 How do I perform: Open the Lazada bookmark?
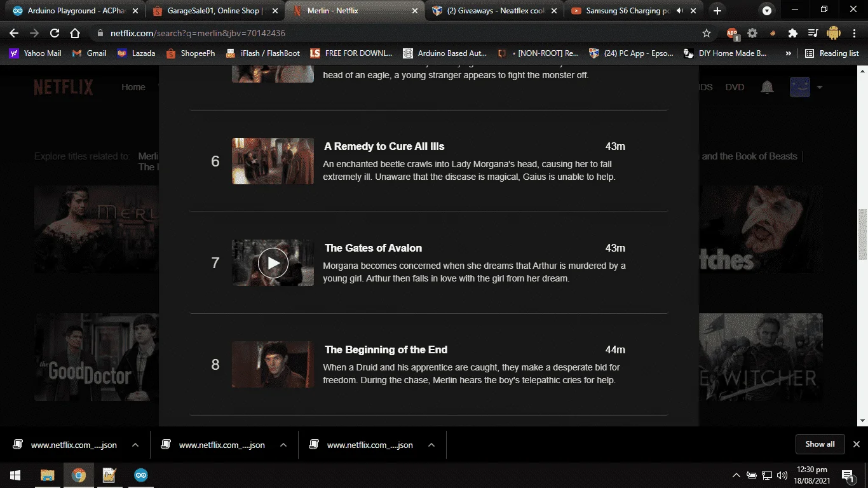pos(136,53)
